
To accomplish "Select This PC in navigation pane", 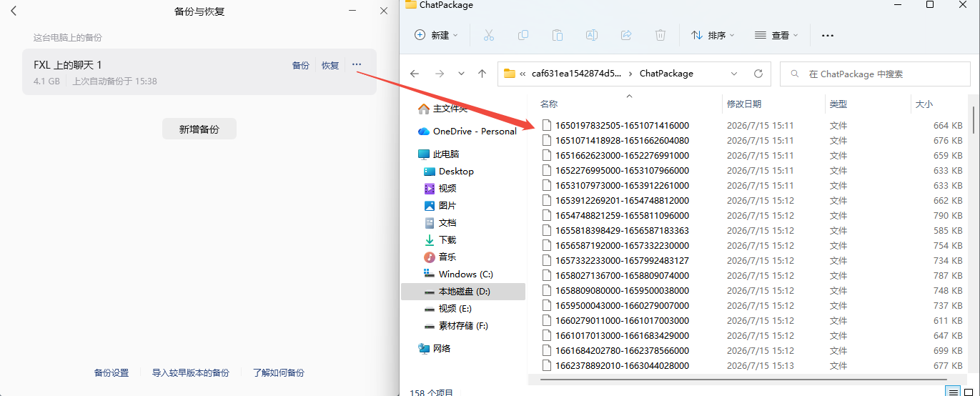I will [439, 154].
